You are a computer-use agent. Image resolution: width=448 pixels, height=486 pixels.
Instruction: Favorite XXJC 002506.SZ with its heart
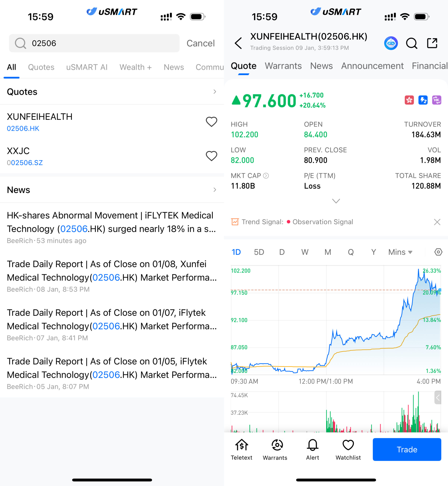tap(211, 156)
